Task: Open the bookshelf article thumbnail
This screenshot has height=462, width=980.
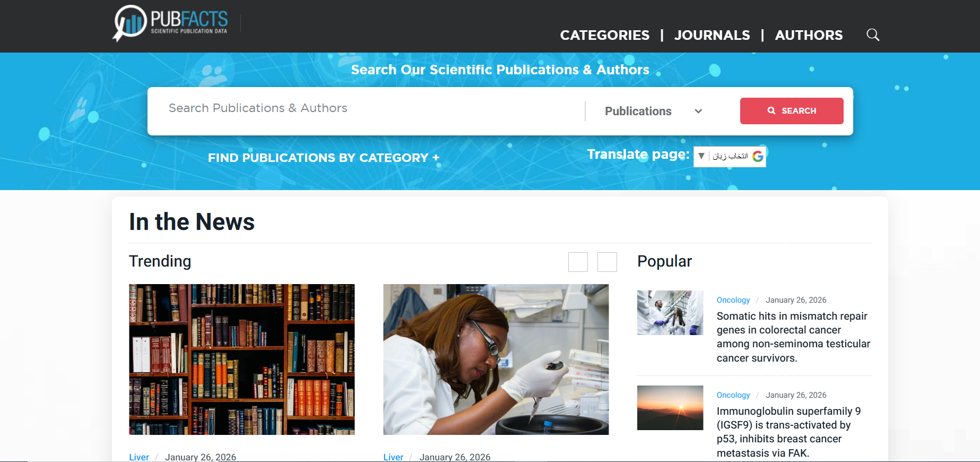Action: [242, 360]
